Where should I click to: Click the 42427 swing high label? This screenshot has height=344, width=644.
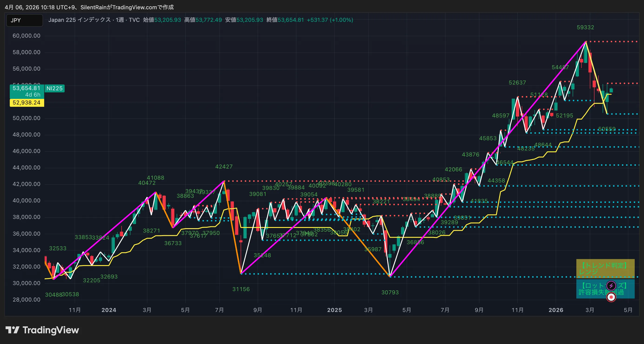click(x=224, y=166)
